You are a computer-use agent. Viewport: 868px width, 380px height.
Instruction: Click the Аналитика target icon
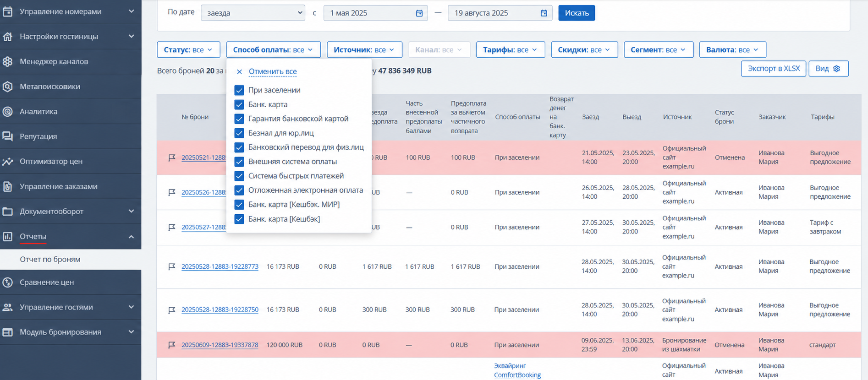pyautogui.click(x=7, y=111)
